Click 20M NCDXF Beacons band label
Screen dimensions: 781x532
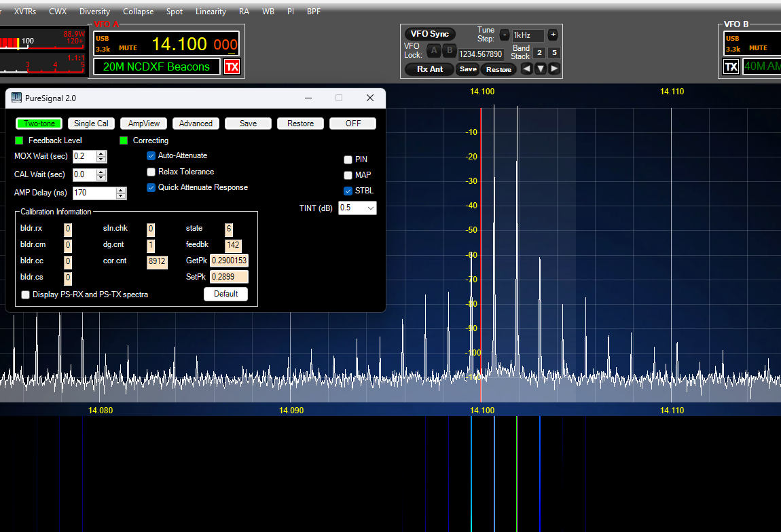156,66
